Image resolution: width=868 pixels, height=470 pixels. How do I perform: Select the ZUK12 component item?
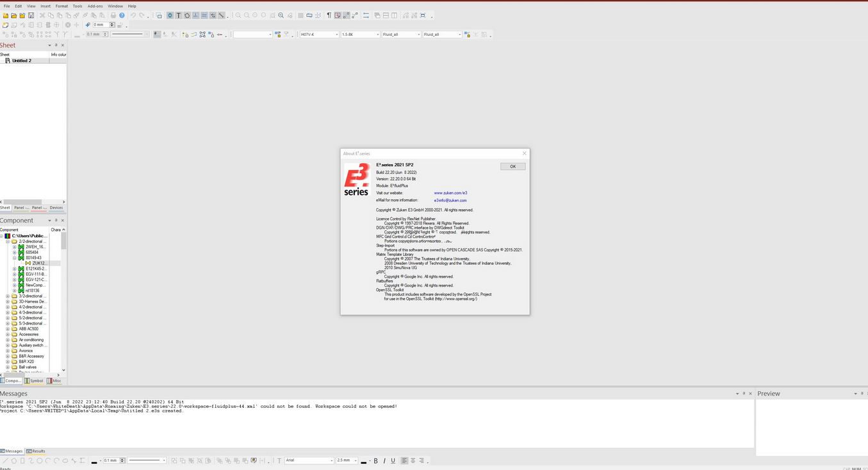tap(38, 263)
